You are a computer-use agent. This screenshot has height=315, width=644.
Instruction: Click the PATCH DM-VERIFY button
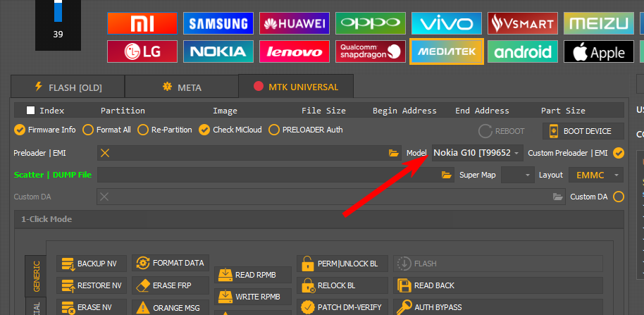click(342, 307)
